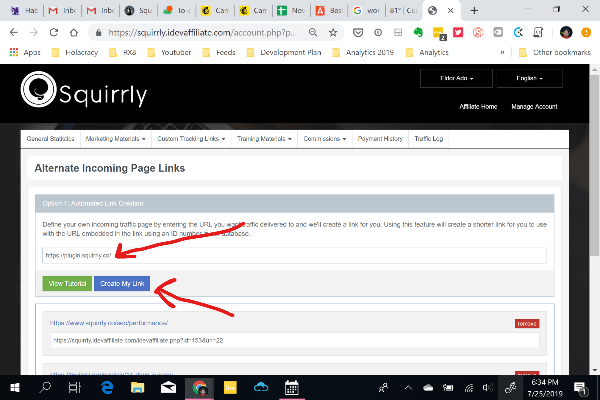Open the English language dropdown
The image size is (600, 400).
529,78
